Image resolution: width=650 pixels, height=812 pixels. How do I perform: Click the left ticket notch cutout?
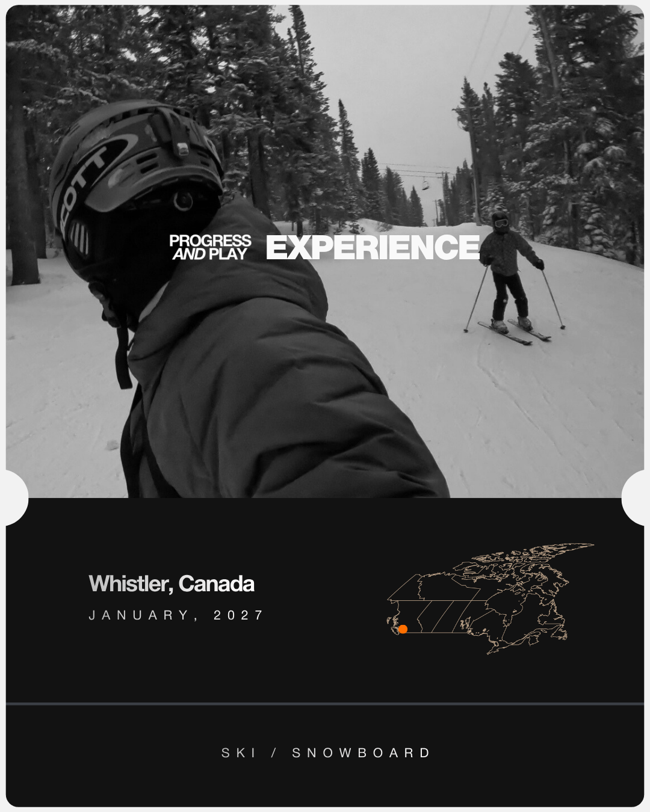point(17,498)
